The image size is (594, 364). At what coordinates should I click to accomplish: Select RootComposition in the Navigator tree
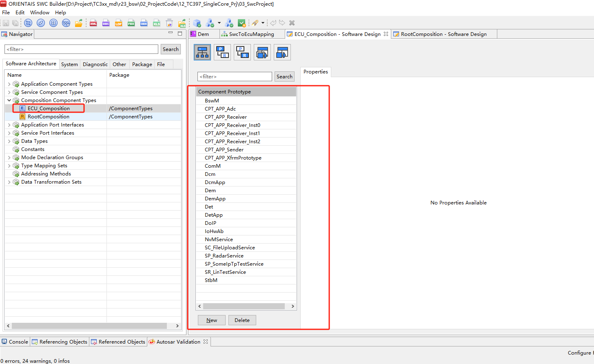tap(48, 117)
